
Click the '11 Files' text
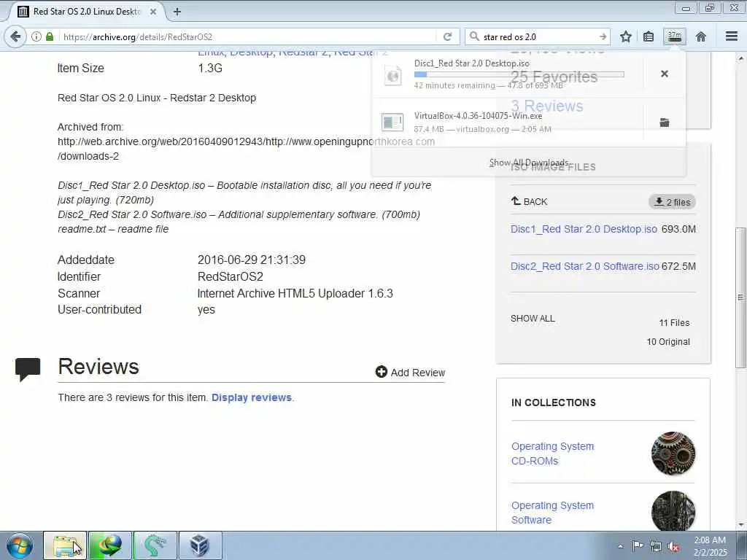tap(674, 323)
